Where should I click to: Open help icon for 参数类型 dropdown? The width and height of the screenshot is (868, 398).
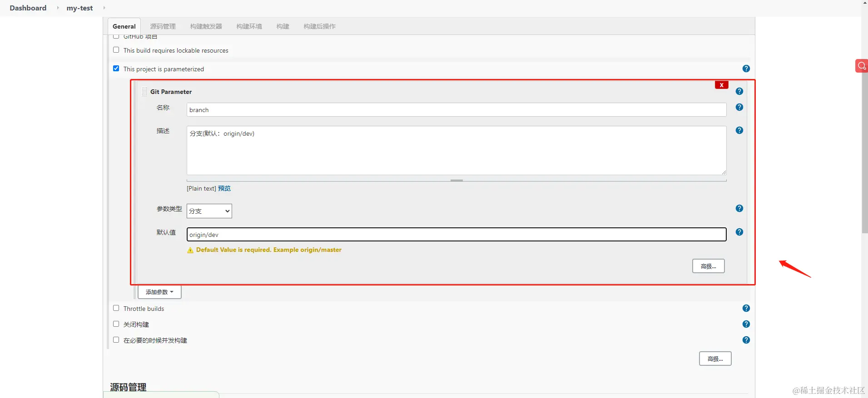(739, 208)
